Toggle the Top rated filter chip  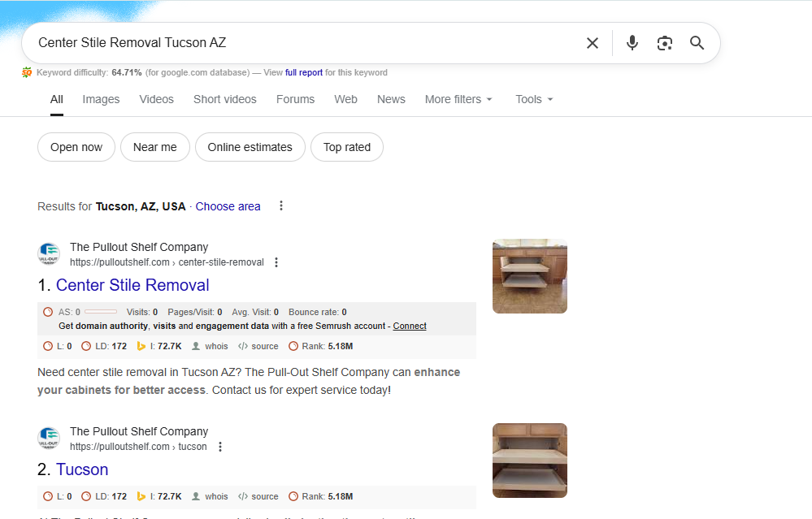(x=346, y=147)
